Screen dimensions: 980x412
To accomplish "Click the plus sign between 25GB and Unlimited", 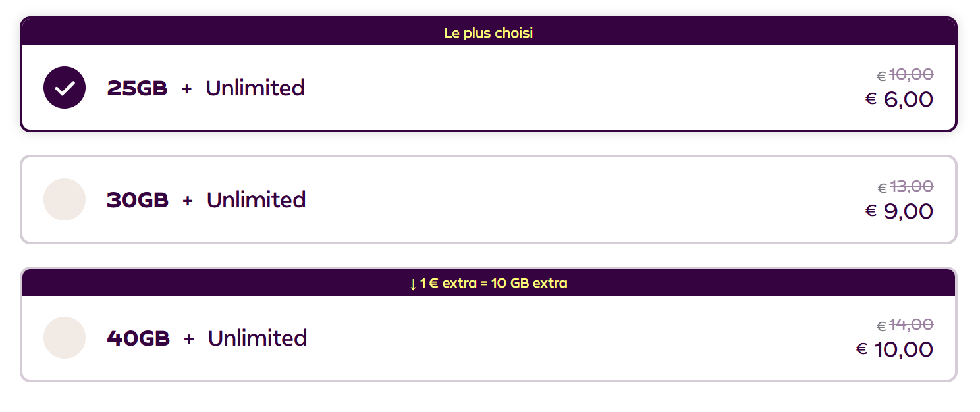I will pyautogui.click(x=186, y=88).
